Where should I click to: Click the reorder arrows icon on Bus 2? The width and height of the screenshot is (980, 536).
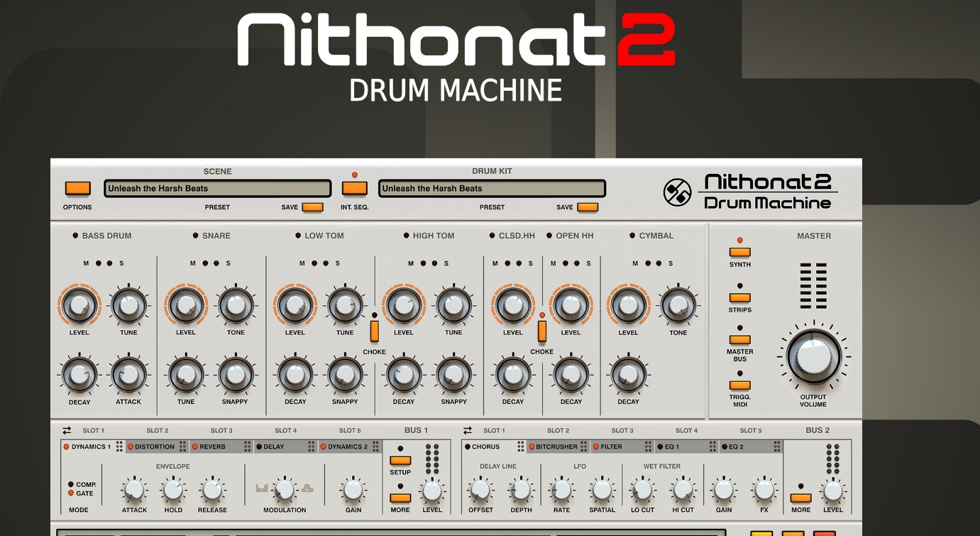pyautogui.click(x=467, y=430)
